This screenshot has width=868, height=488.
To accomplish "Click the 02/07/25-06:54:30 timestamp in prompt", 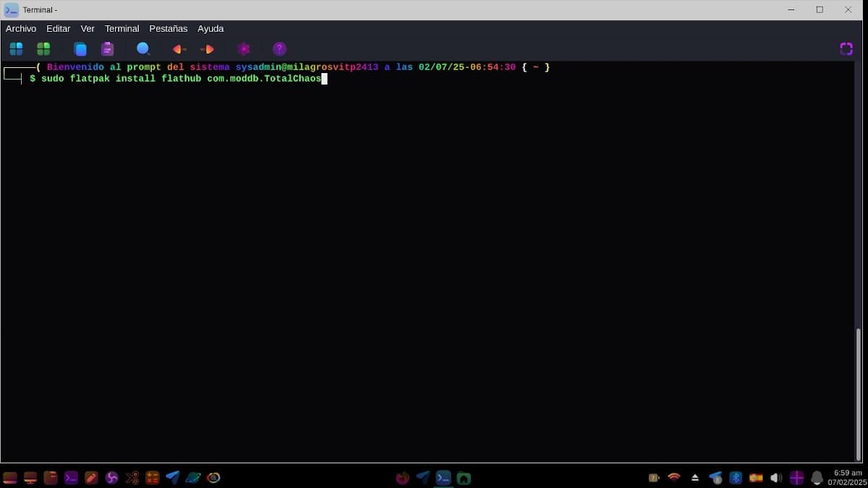I will [467, 67].
